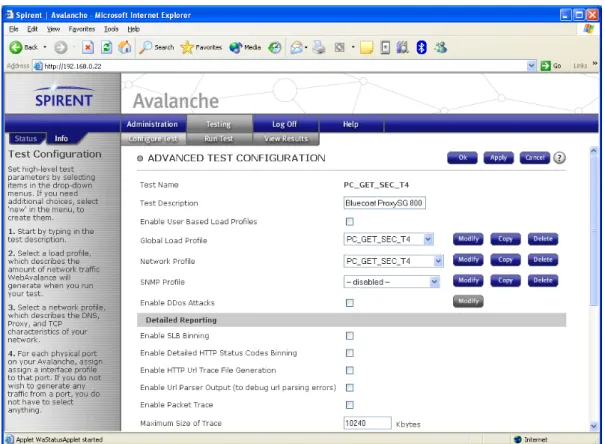
Task: Expand the address bar URL dropdown
Action: pos(531,66)
